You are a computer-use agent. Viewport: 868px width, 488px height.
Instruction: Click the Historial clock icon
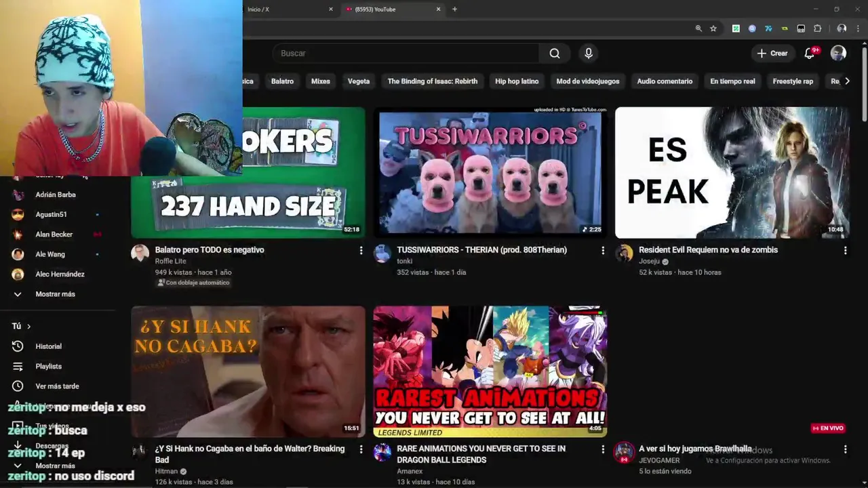click(18, 346)
